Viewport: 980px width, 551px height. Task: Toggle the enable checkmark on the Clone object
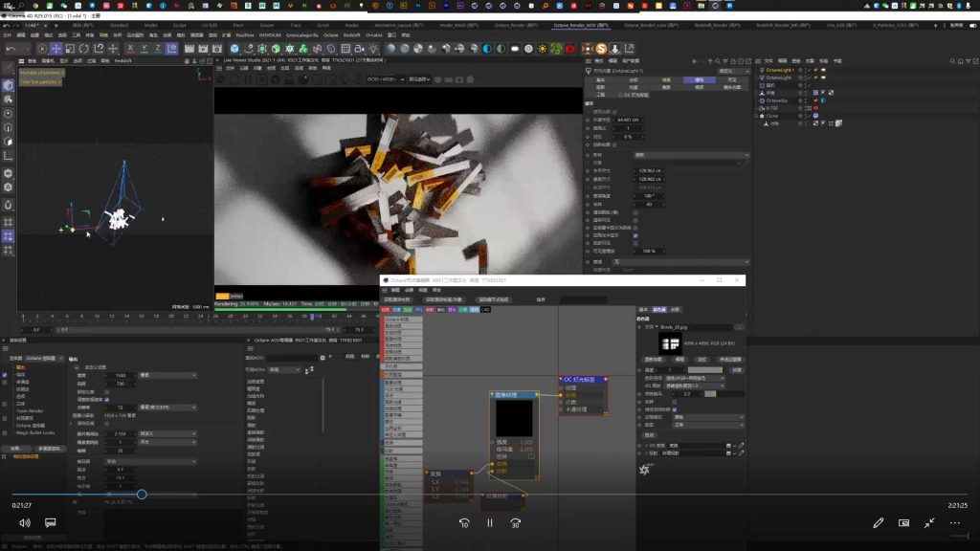[808, 116]
